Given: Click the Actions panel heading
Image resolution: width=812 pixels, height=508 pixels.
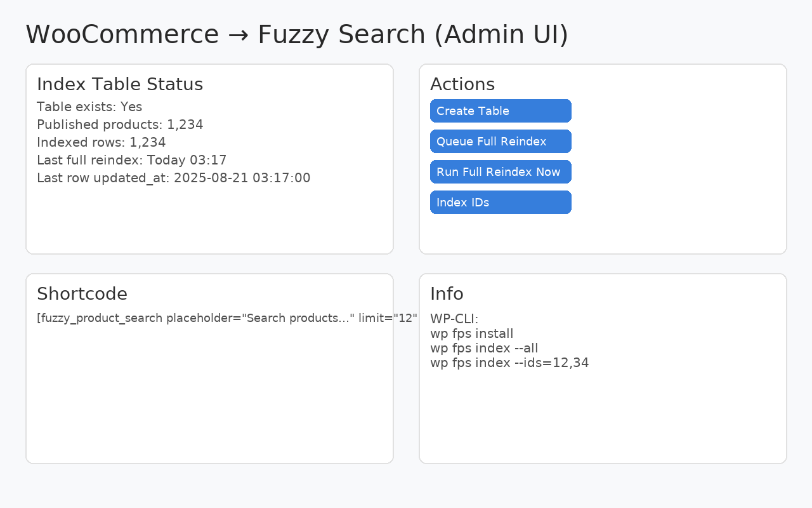Looking at the screenshot, I should coord(462,84).
